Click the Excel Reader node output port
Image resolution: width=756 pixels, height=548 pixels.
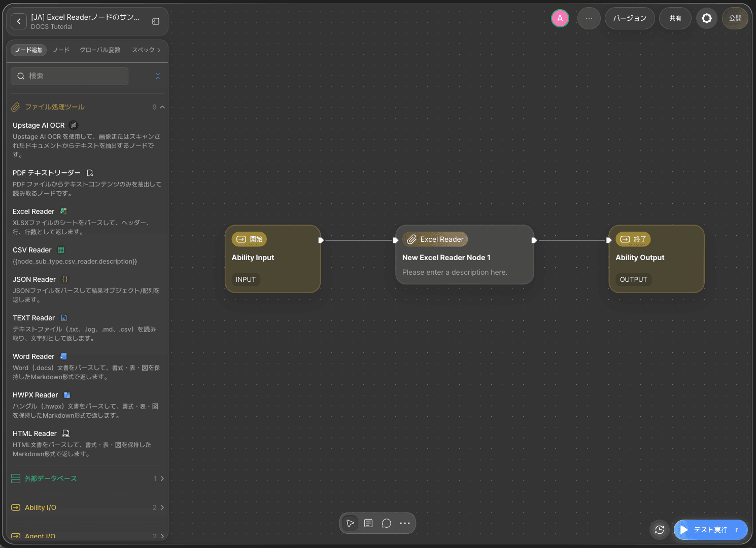(x=534, y=240)
